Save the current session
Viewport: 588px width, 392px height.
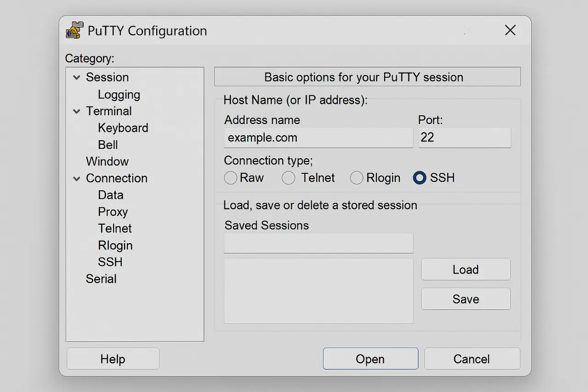click(x=466, y=299)
